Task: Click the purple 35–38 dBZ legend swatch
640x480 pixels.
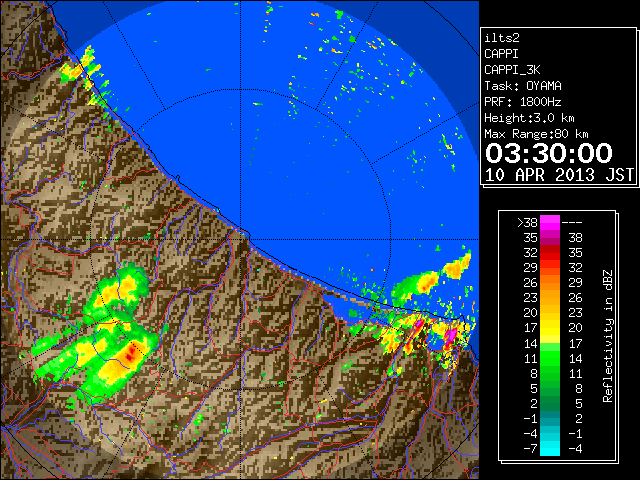Action: click(550, 238)
